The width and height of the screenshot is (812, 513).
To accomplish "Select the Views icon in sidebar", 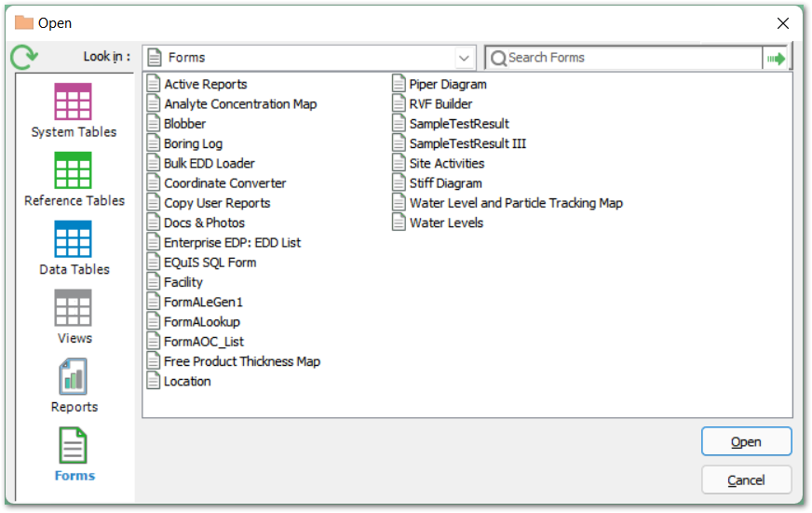I will [x=74, y=308].
